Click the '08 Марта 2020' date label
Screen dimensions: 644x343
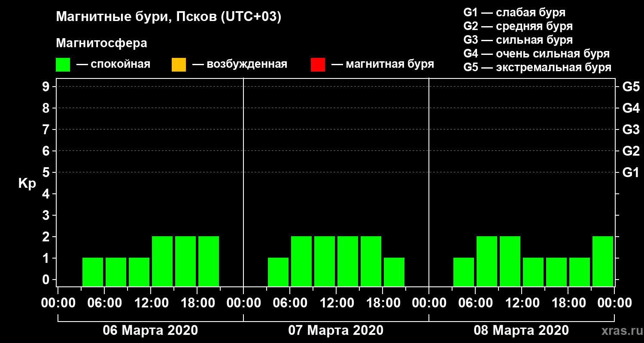[521, 331]
